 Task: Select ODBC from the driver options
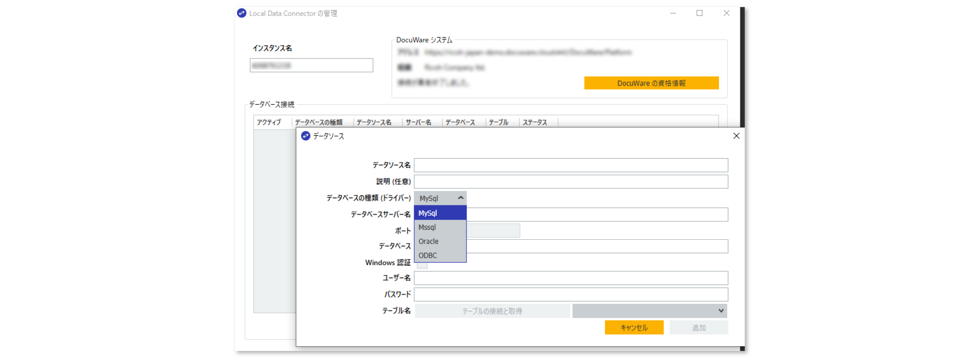440,255
